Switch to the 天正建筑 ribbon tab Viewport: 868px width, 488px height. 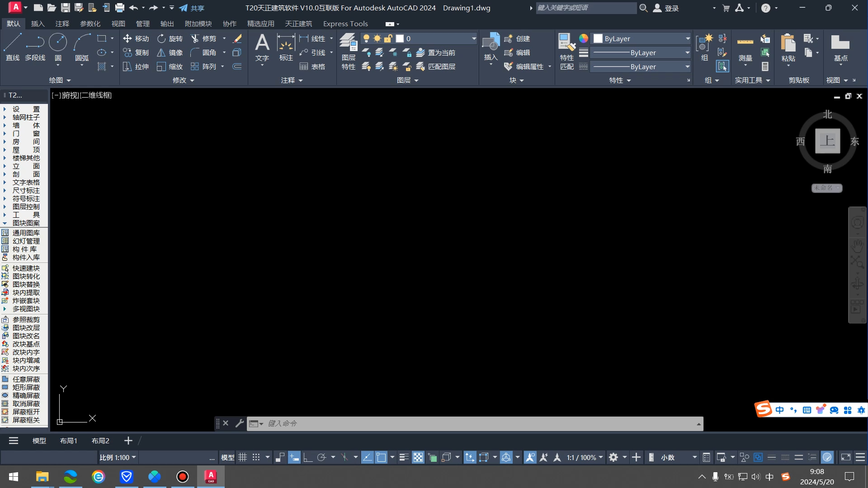tap(298, 24)
